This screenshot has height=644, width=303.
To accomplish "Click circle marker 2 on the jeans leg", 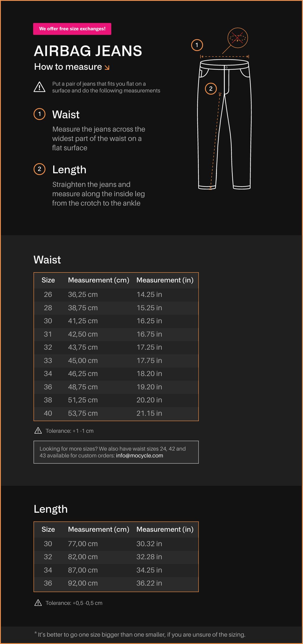I will coord(211,89).
